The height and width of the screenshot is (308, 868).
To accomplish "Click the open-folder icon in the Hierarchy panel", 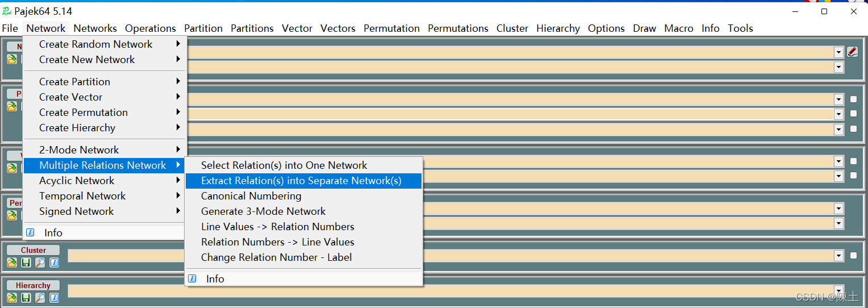I will pos(12,298).
